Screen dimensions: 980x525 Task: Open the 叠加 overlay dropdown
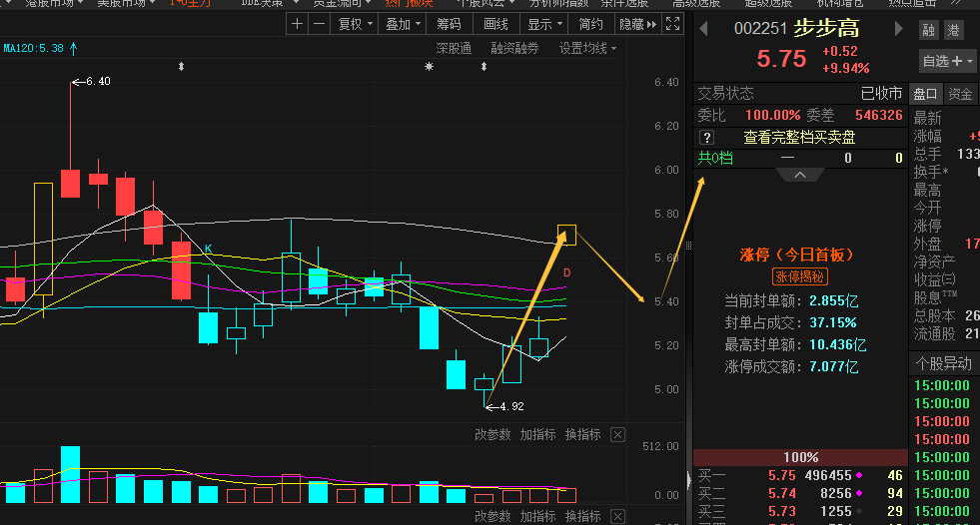(x=402, y=24)
